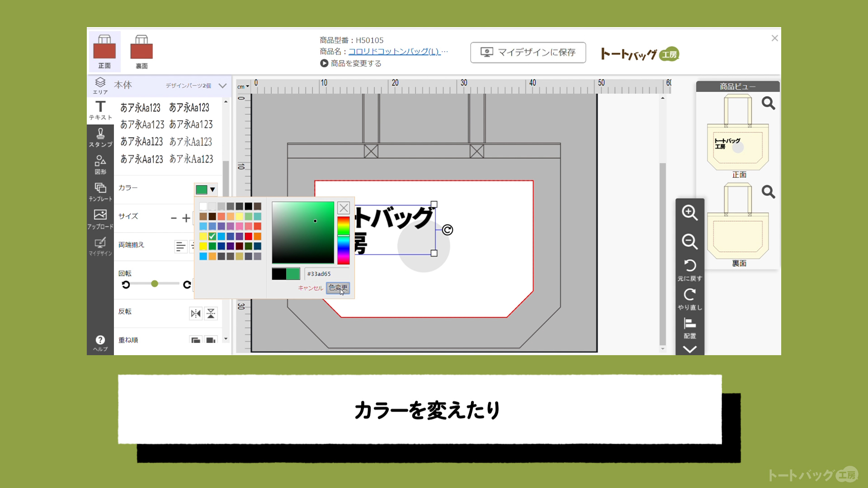Decrease text size with the minus icon
Image resolution: width=868 pixels, height=488 pixels.
(174, 218)
